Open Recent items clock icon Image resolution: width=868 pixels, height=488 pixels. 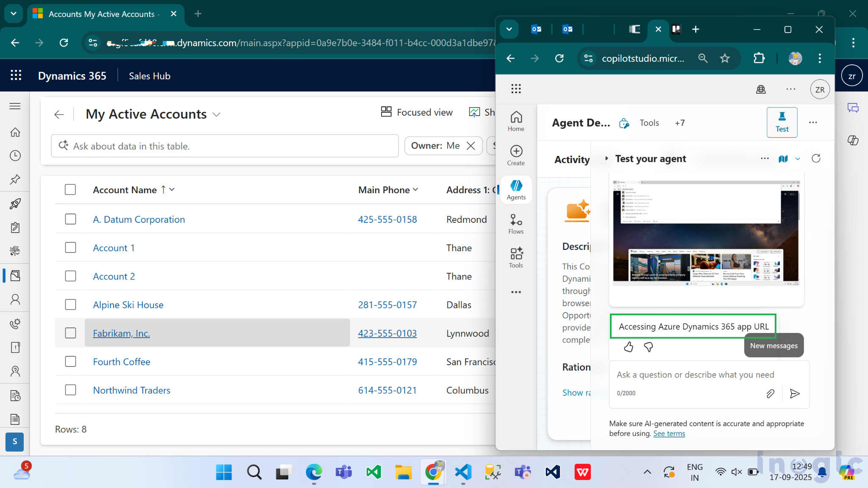coord(15,155)
